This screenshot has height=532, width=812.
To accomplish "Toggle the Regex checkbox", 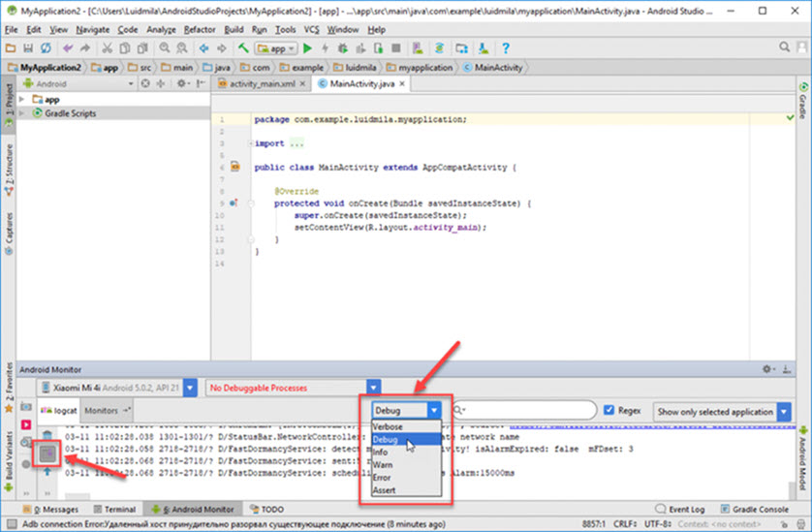I will pyautogui.click(x=609, y=410).
